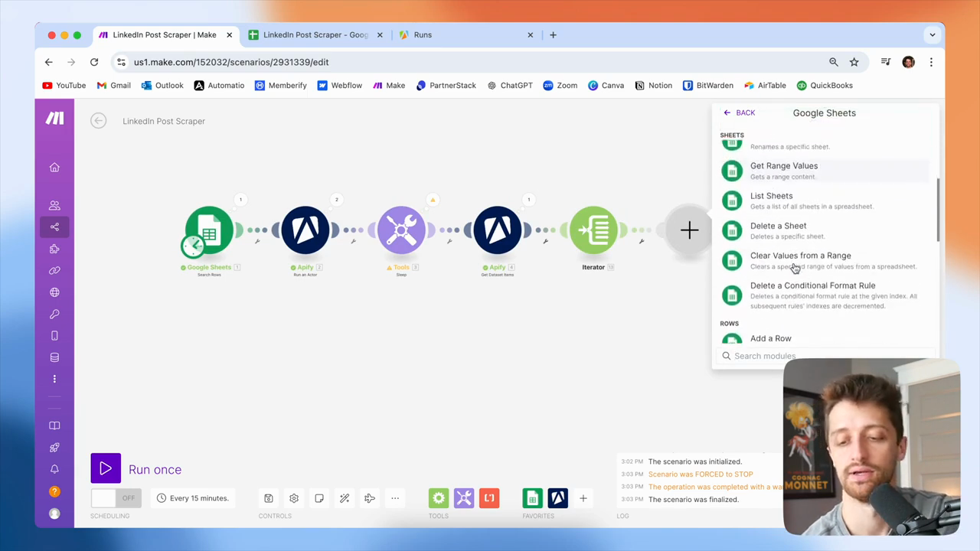Screen dimensions: 980x551
Task: Open the ChatGPT bookmark
Action: tap(509, 85)
